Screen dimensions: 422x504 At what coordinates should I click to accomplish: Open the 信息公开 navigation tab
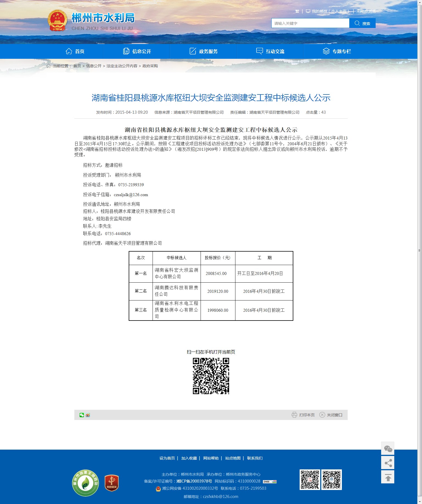pos(137,51)
